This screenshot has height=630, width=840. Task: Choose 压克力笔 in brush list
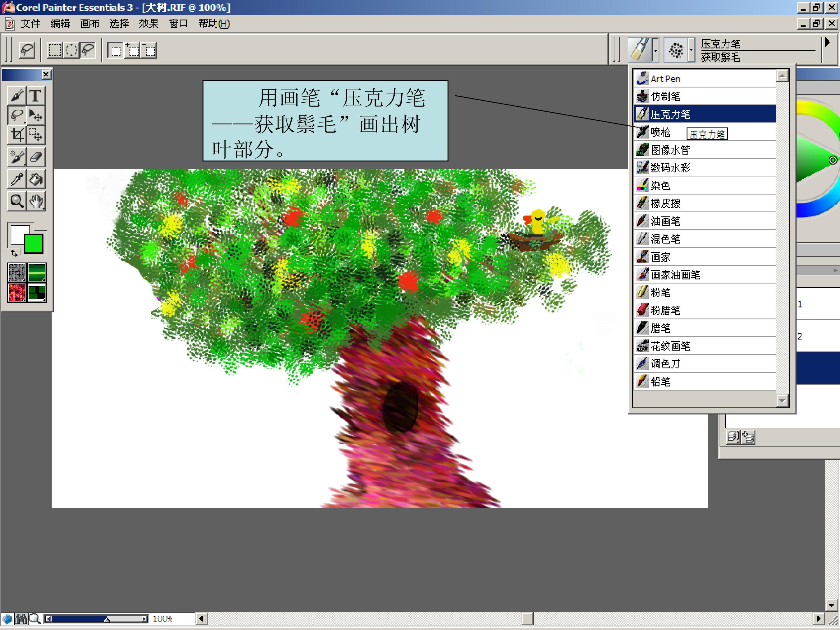[705, 114]
